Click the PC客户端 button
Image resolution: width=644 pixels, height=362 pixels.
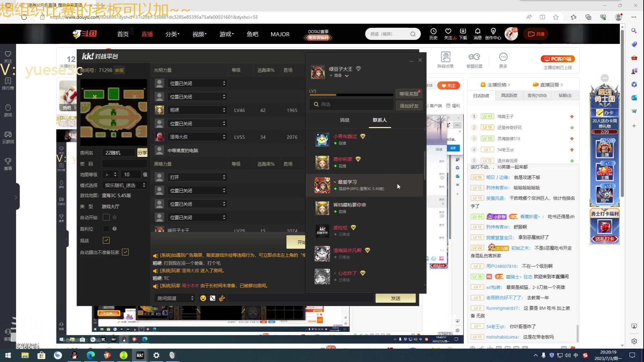(x=558, y=59)
